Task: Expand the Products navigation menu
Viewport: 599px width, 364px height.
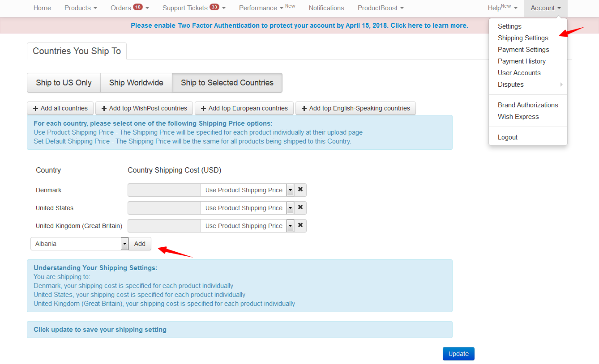Action: 81,8
